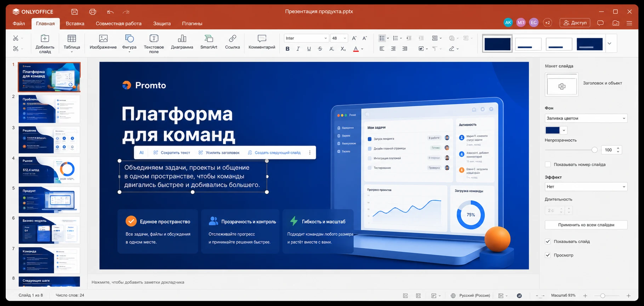Insert a text box (Текстовое поле)
The height and width of the screenshot is (306, 644).
154,44
